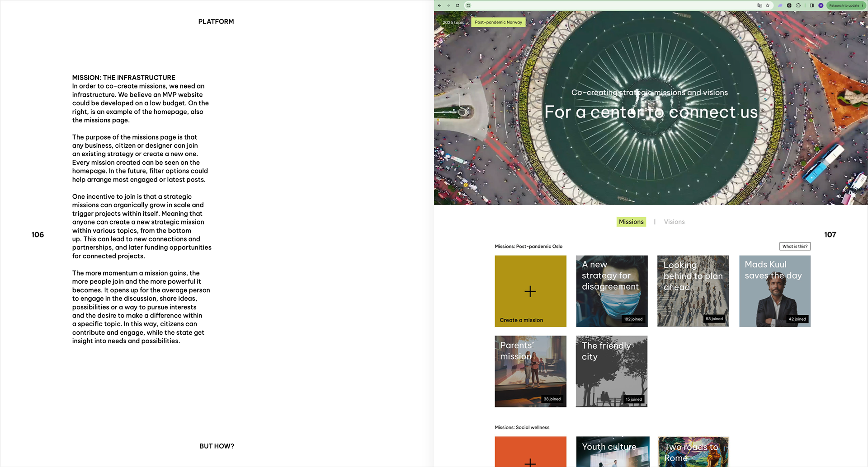868x467 pixels.
Task: Click the 2025 topic label
Action: tap(453, 22)
